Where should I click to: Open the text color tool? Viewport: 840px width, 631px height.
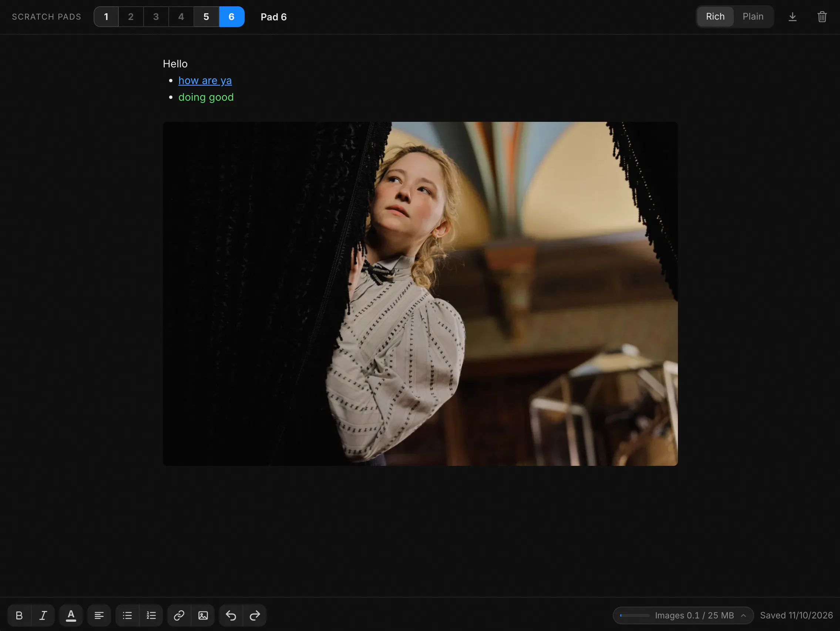pyautogui.click(x=71, y=615)
